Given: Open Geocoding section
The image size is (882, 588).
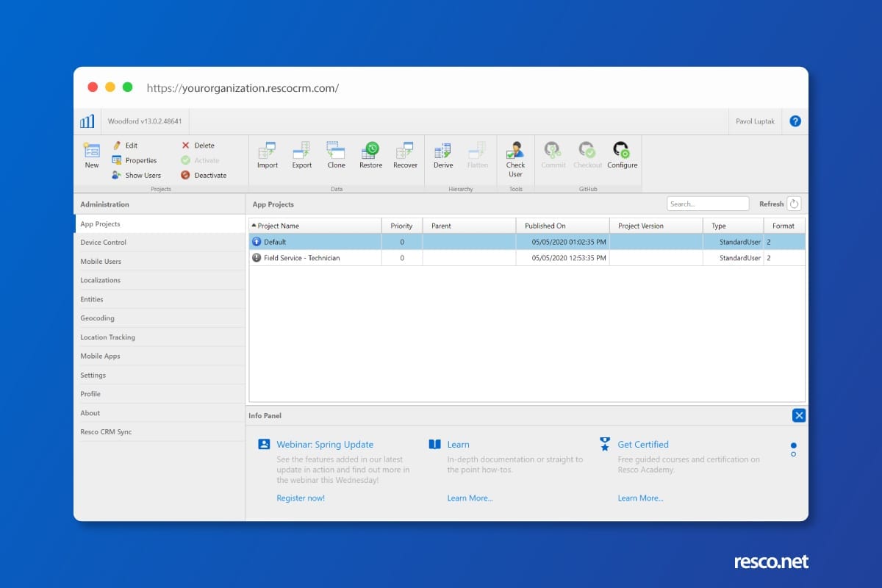Looking at the screenshot, I should (159, 318).
